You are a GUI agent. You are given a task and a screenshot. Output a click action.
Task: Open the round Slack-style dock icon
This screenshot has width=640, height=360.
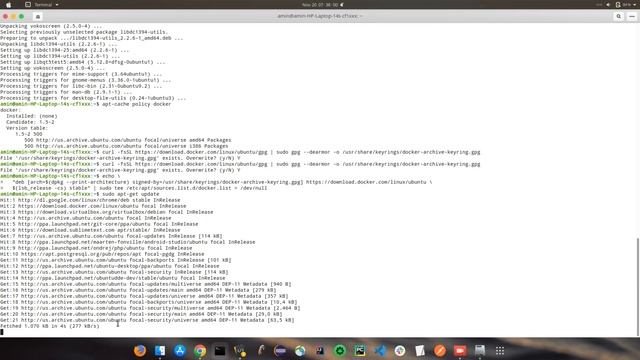(400, 351)
